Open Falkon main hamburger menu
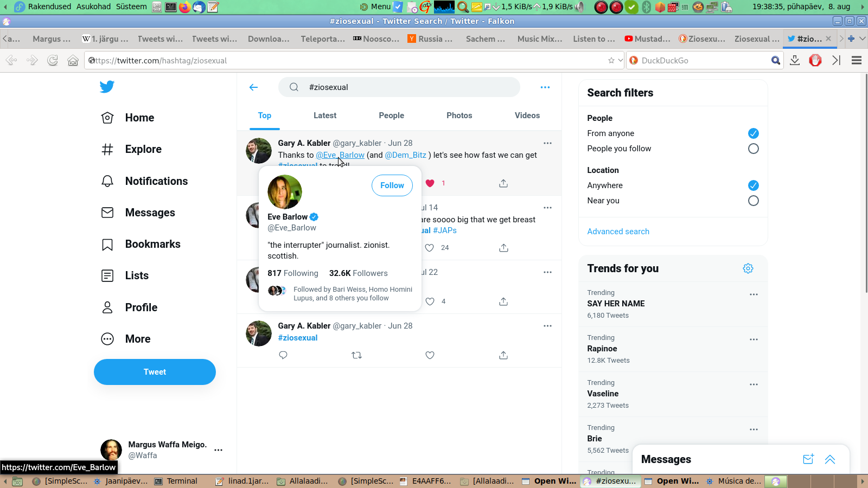This screenshot has height=488, width=868. (x=857, y=60)
